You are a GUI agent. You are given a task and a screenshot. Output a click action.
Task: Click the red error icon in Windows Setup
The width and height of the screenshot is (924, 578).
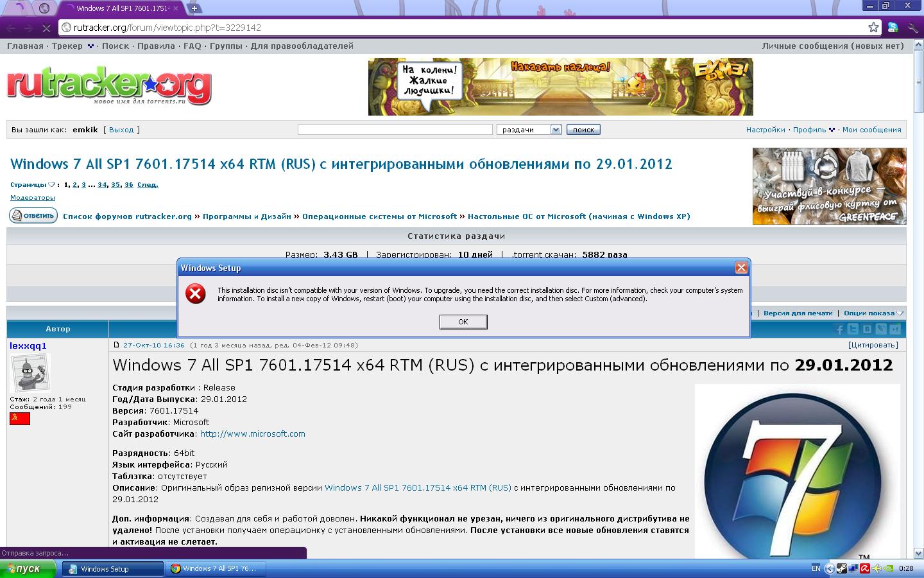coord(196,294)
